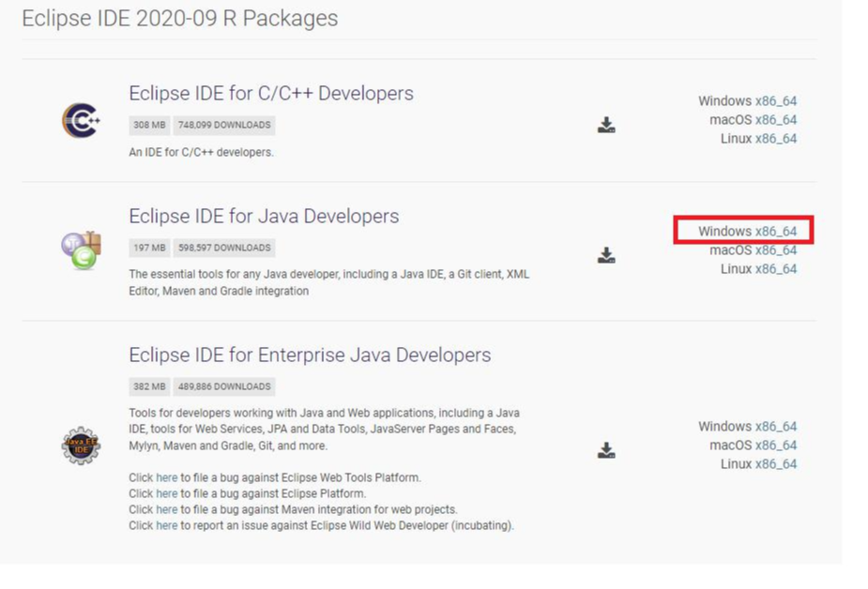Select macOS x86_64 link for C/C++ Developers

coord(775,120)
